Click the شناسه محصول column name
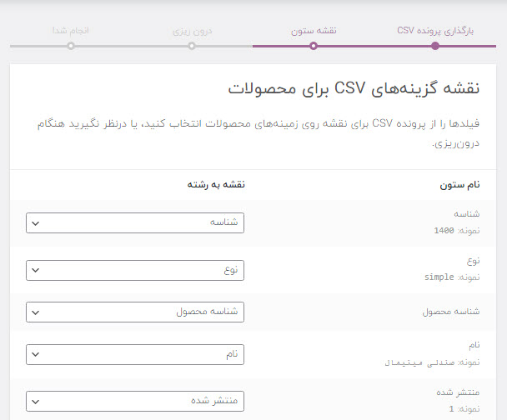This screenshot has height=420, width=507. (451, 312)
